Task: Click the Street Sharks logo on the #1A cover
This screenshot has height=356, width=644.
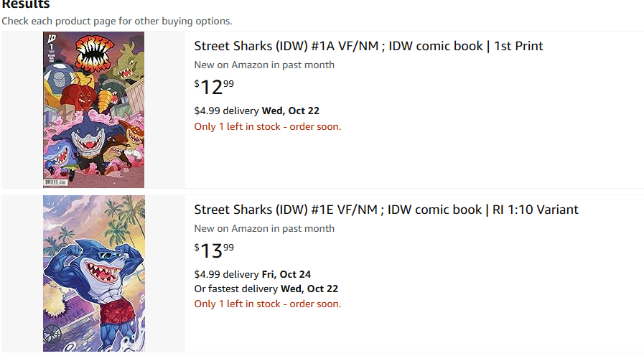Action: tap(93, 52)
